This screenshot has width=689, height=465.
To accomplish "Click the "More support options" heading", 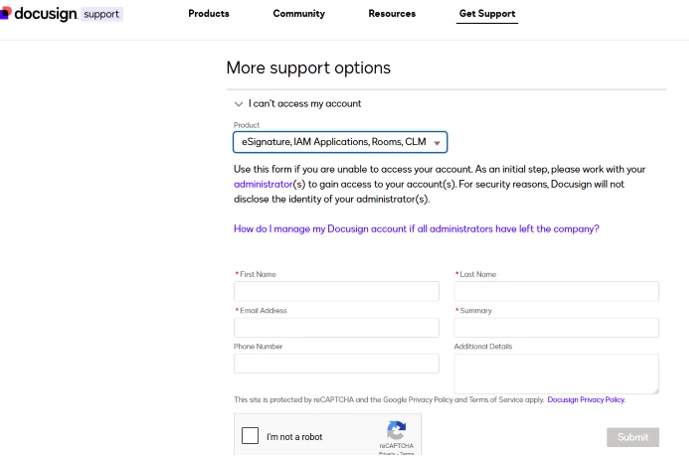I will [x=308, y=68].
